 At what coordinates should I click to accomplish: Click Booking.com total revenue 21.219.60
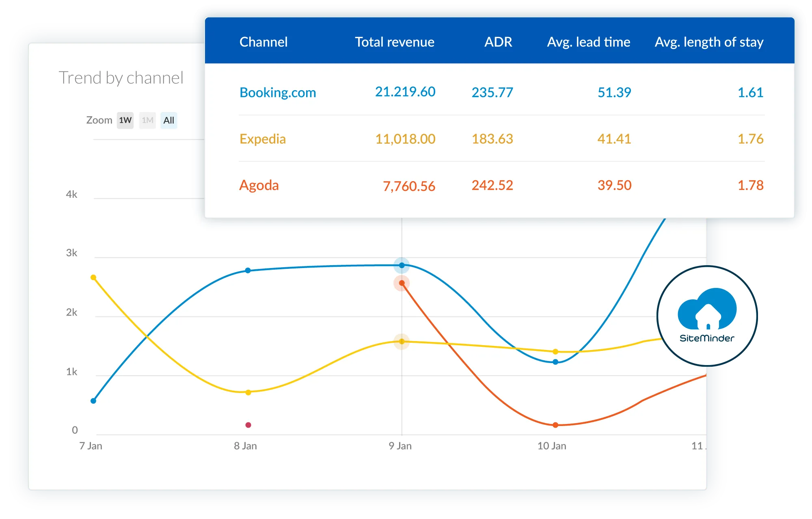pos(405,92)
